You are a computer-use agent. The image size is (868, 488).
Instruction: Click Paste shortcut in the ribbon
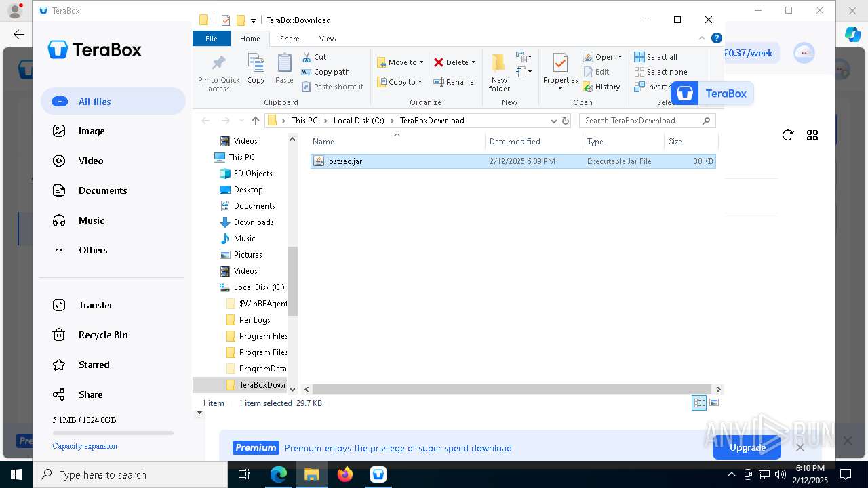tap(332, 87)
